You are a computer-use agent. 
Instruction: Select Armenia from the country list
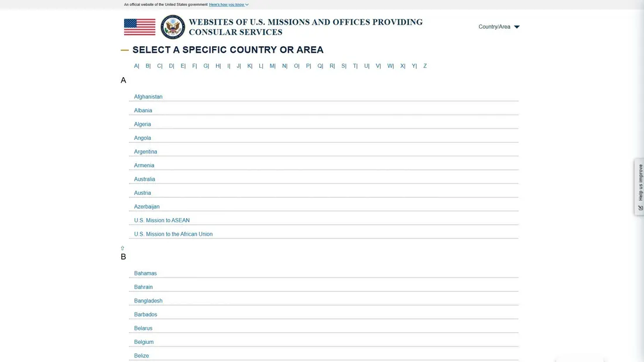[144, 166]
